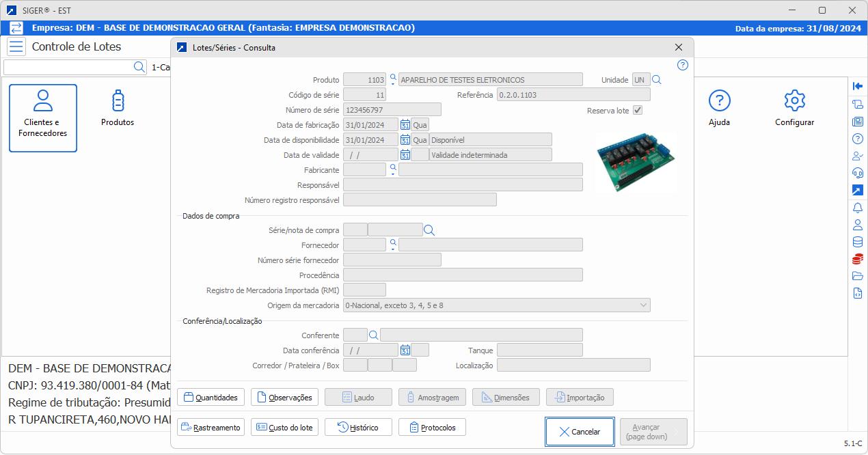Click the Cancelar button
The image size is (868, 455).
point(580,432)
